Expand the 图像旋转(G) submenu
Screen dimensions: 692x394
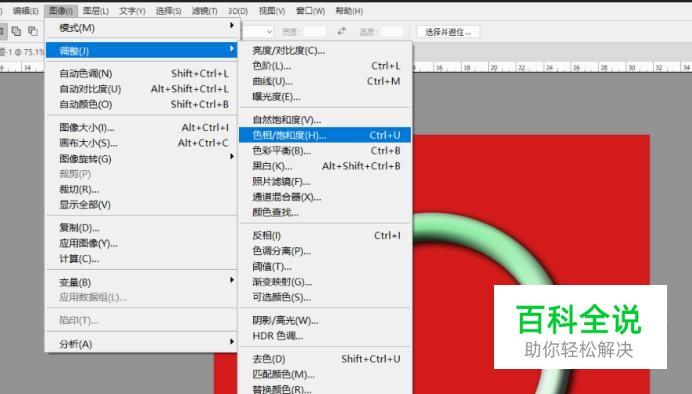coord(141,158)
